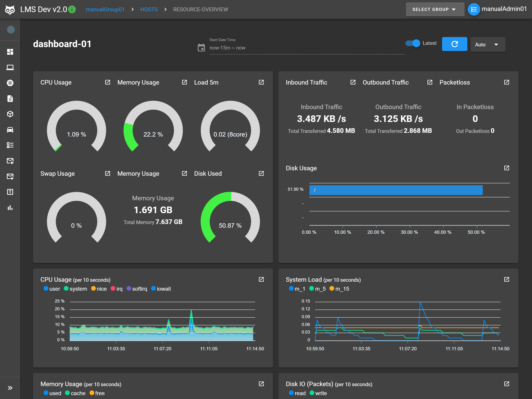This screenshot has width=532, height=399.
Task: Click the Kubernetes helm wheel sidebar icon
Action: pyautogui.click(x=10, y=83)
